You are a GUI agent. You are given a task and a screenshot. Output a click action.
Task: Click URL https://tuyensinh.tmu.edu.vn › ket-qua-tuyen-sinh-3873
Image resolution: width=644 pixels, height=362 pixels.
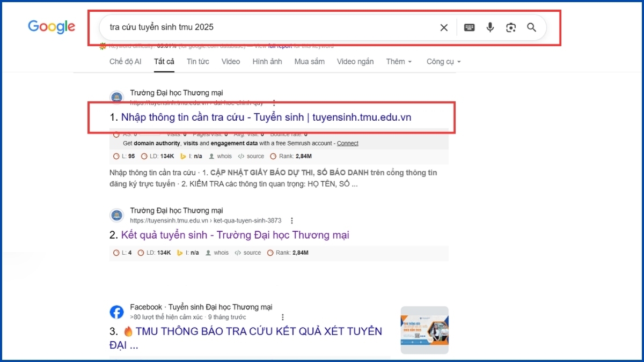pyautogui.click(x=206, y=220)
